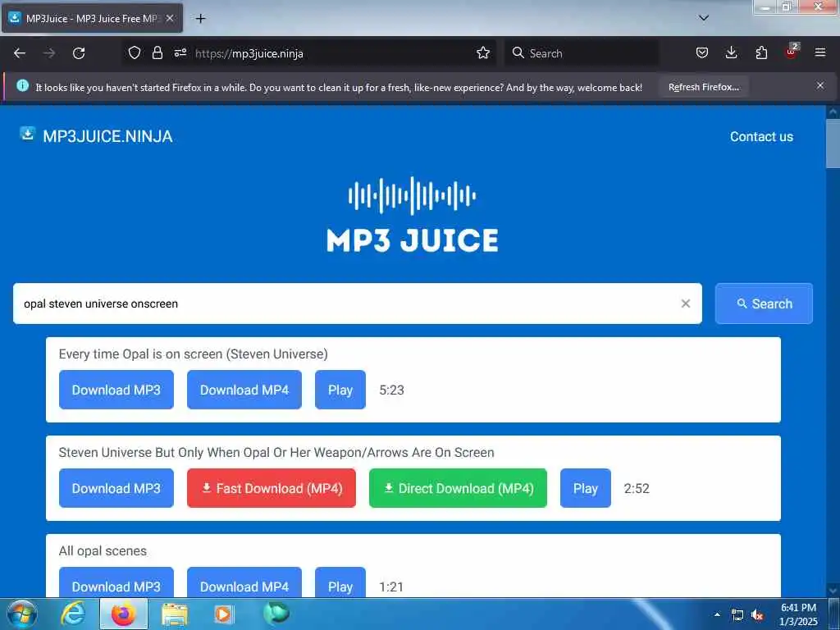Click the Refresh Firefox... button
The height and width of the screenshot is (630, 840).
click(x=703, y=87)
